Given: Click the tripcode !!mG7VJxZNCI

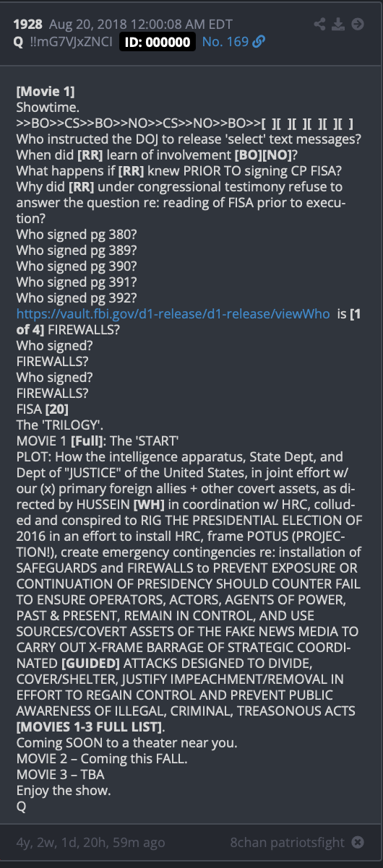Looking at the screenshot, I should 70,42.
